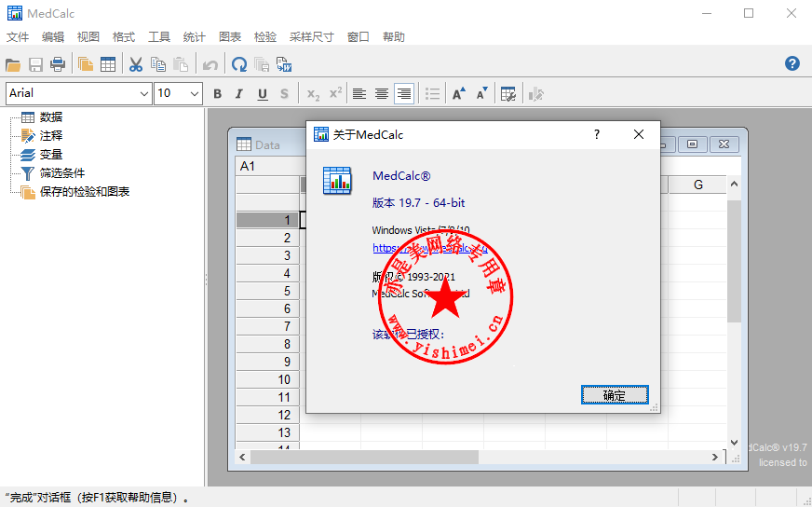The image size is (812, 507).
Task: Select 筛选条件 in the sidebar tree
Action: (62, 173)
